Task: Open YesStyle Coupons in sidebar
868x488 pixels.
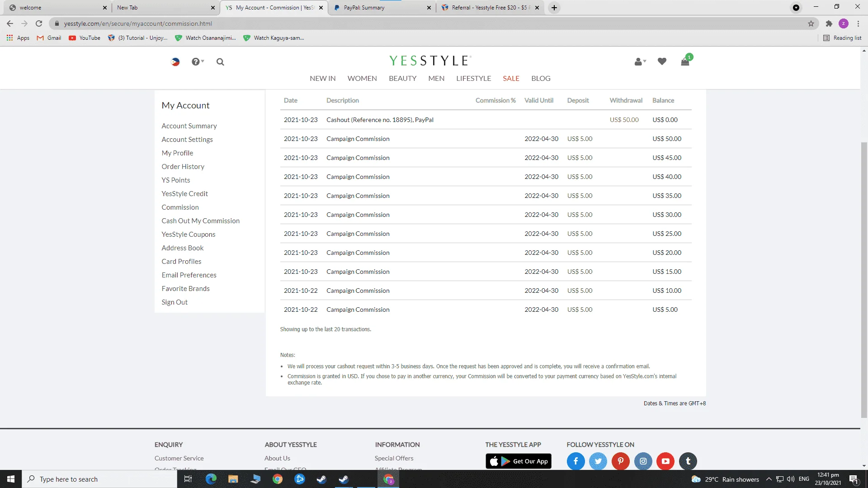Action: [x=189, y=235]
